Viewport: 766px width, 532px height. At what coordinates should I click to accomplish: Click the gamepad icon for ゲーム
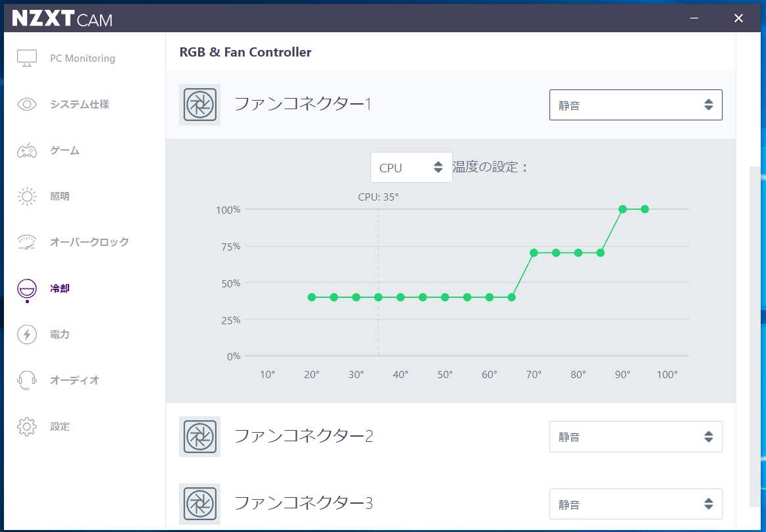pos(27,151)
